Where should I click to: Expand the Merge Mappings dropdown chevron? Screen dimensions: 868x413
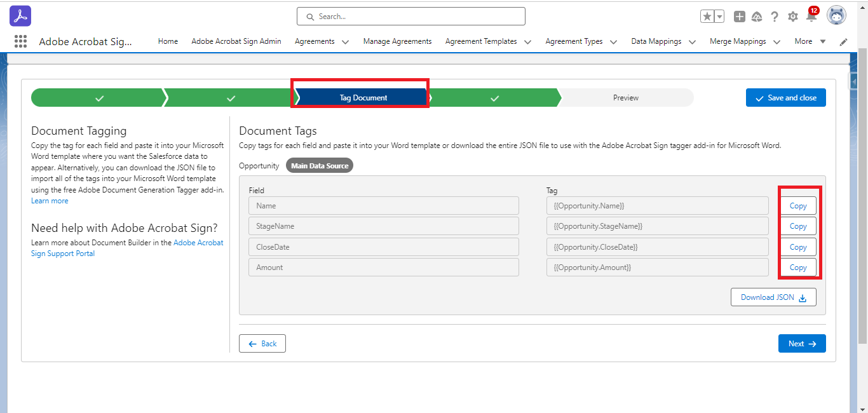pyautogui.click(x=776, y=42)
